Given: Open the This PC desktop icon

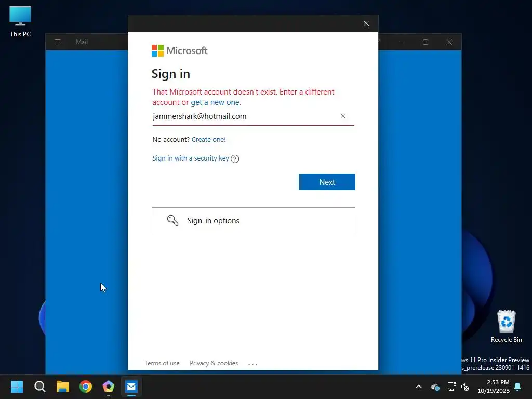Looking at the screenshot, I should click(20, 22).
